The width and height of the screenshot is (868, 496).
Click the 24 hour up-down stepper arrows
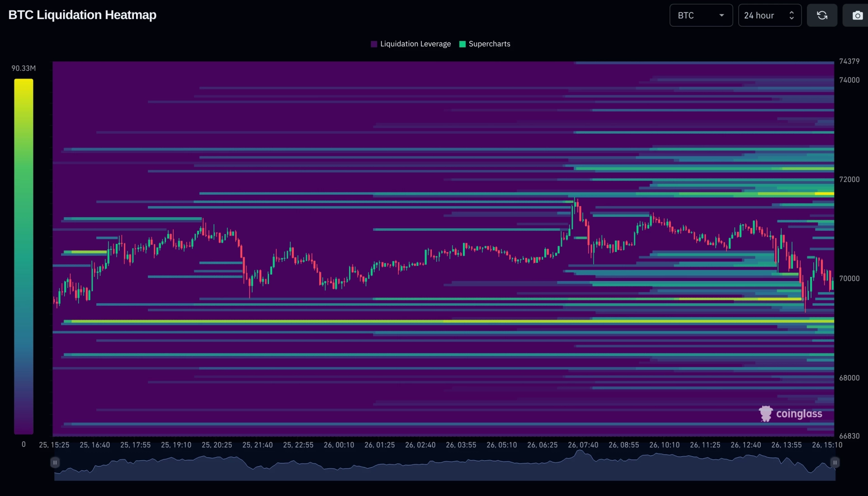coord(791,15)
